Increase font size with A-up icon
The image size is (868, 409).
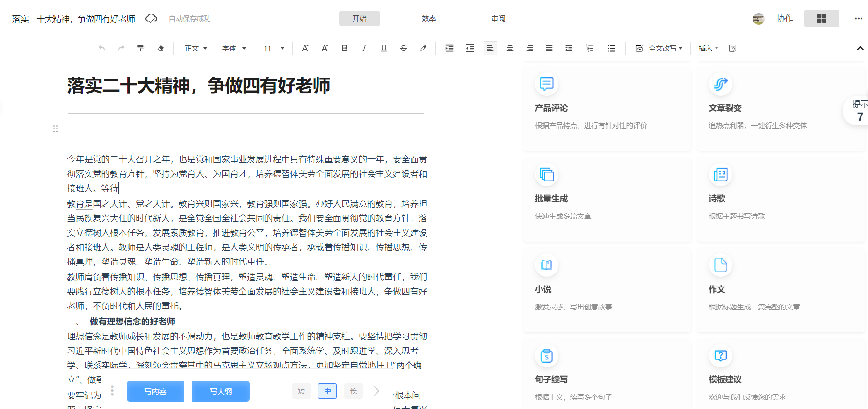click(305, 48)
